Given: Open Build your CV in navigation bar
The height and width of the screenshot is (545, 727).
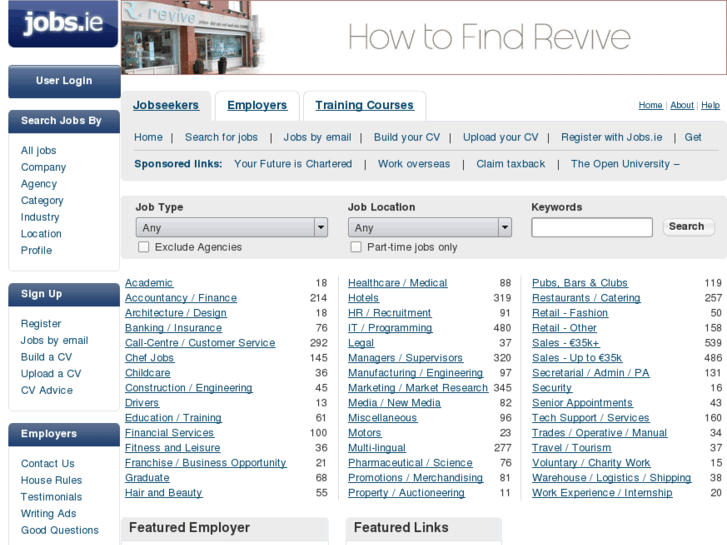Looking at the screenshot, I should pos(407,137).
